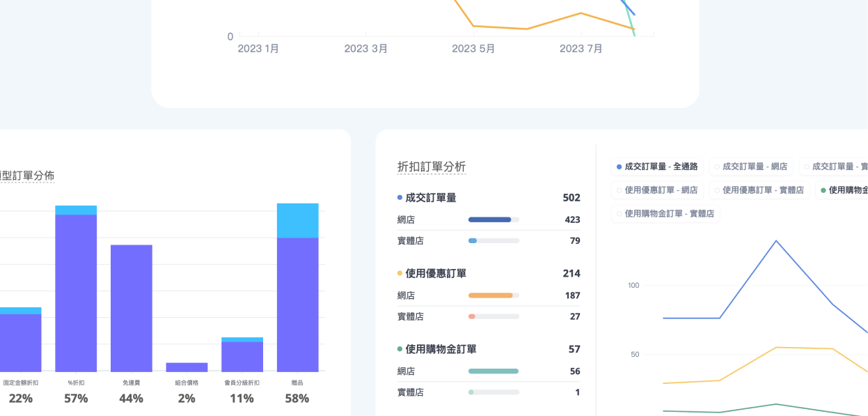Image resolution: width=868 pixels, height=416 pixels.
Task: Click the 免運費 bar in chart
Action: tap(131, 308)
